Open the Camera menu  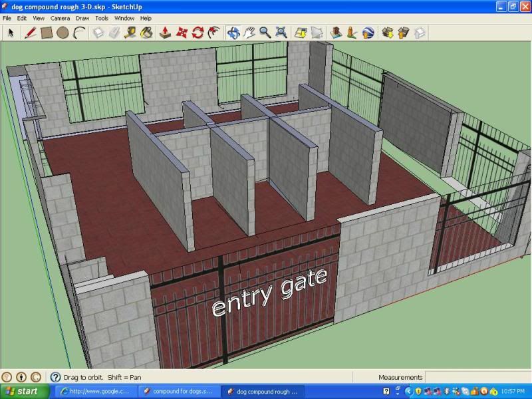[60, 19]
